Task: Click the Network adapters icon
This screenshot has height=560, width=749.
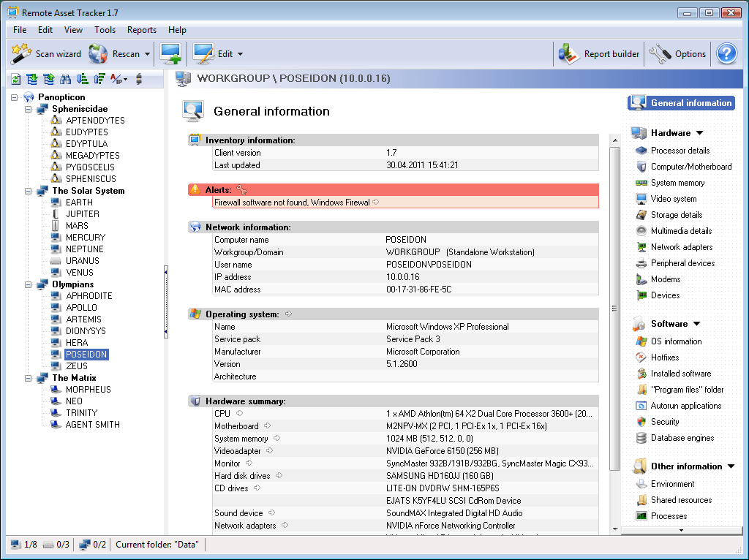Action: click(641, 247)
